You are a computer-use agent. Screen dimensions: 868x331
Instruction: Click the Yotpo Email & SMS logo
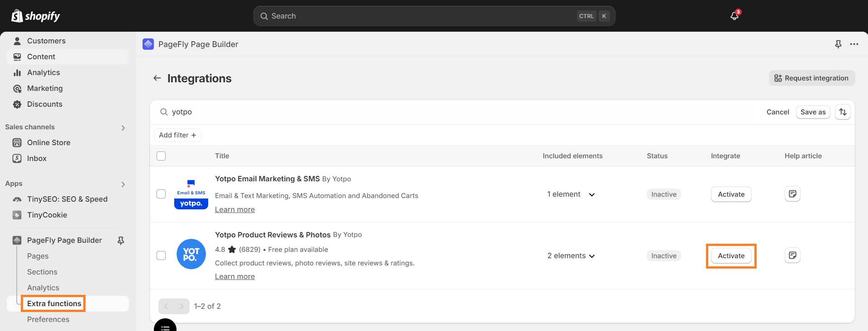pos(191,194)
